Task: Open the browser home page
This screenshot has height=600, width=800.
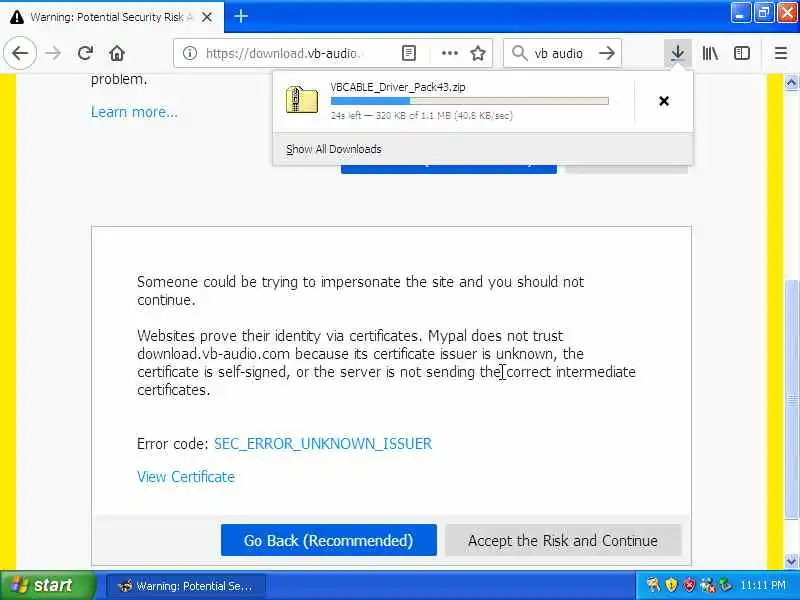Action: [117, 53]
